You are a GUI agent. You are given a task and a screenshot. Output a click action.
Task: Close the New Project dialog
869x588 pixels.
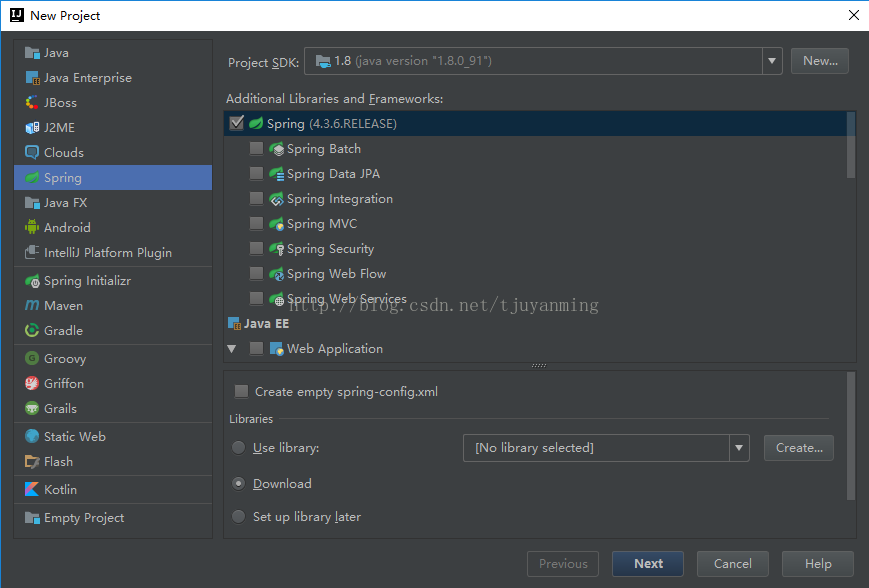coord(854,15)
